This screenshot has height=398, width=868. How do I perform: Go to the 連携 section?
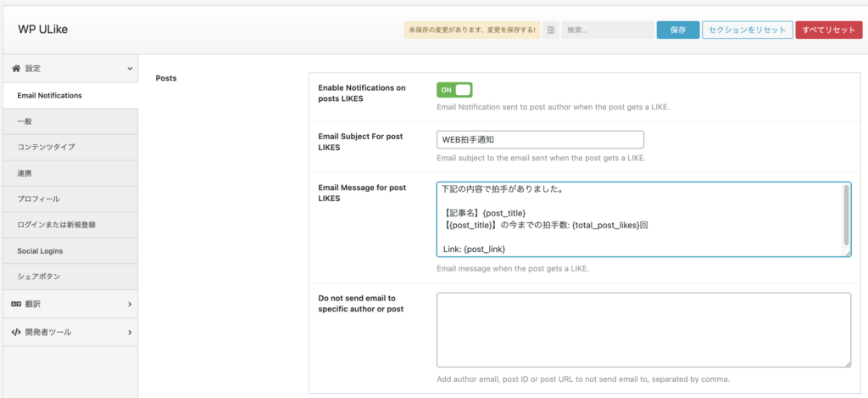click(x=25, y=173)
